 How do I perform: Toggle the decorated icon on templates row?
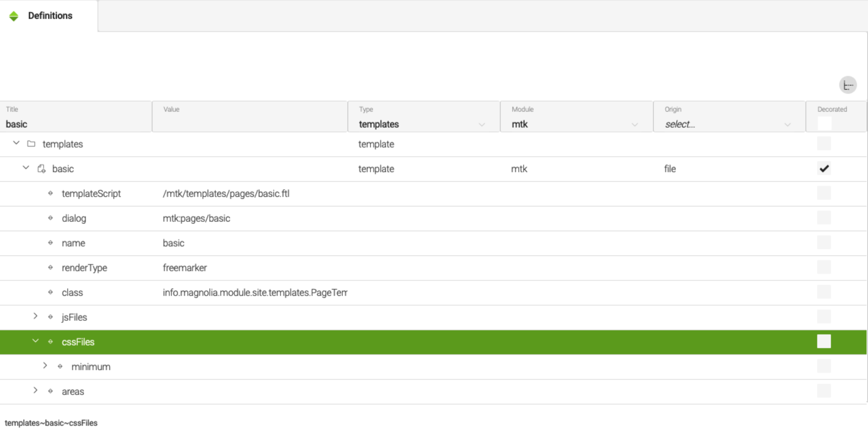pos(824,143)
